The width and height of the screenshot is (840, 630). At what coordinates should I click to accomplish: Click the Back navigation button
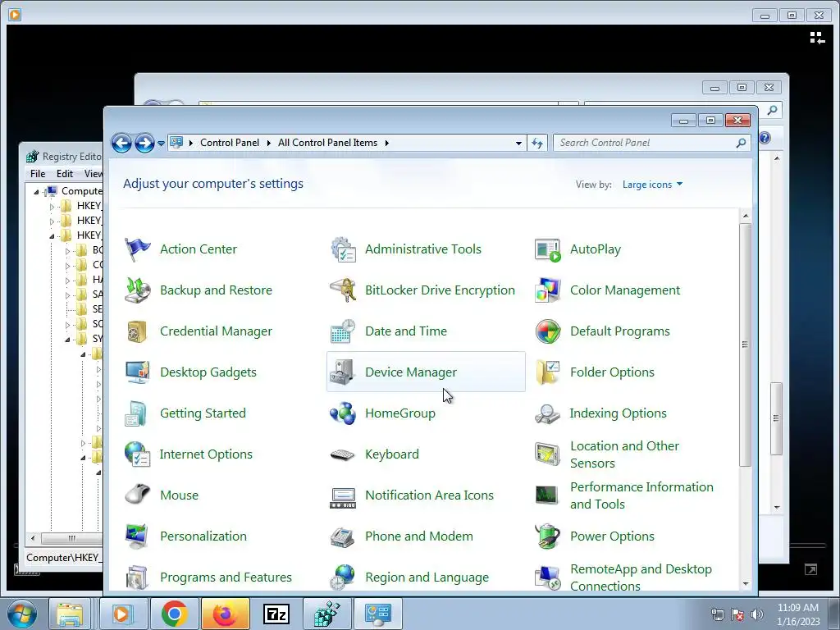(121, 143)
